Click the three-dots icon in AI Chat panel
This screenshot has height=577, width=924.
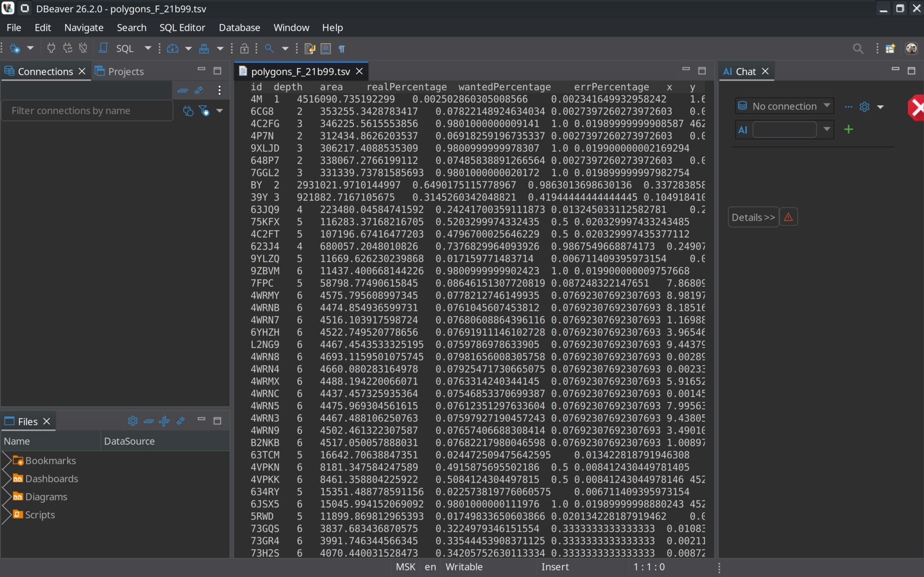848,107
